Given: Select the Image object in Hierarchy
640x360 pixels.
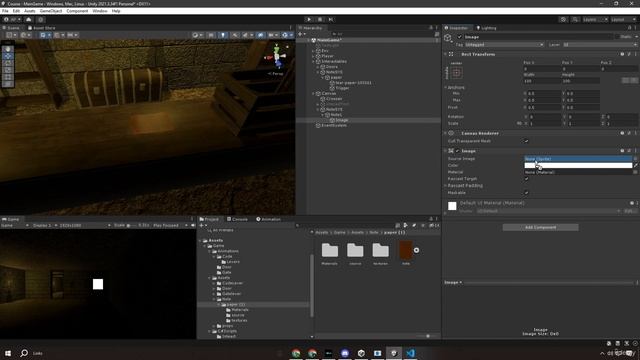Looking at the screenshot, I should coord(342,120).
